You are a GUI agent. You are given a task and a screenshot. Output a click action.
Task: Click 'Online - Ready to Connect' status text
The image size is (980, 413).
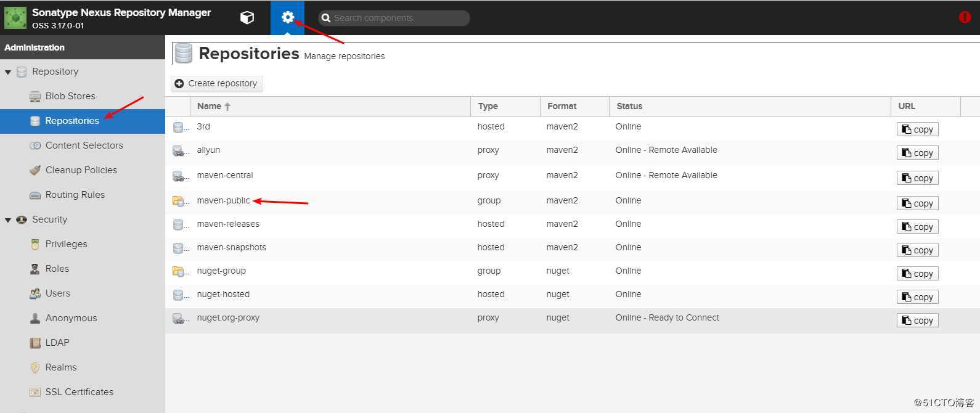coord(668,317)
